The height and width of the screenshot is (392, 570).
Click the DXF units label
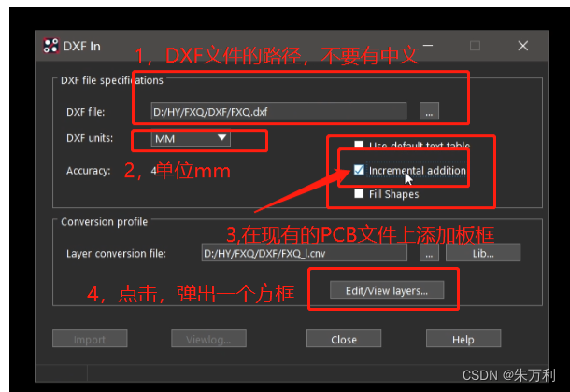coord(90,138)
